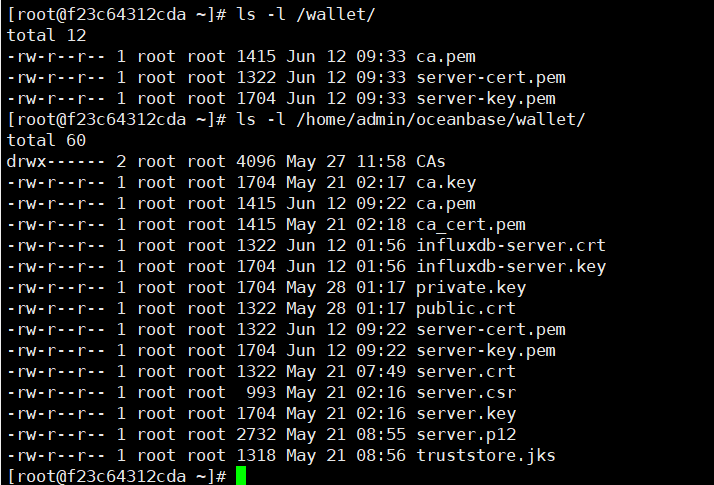Click the /home/admin/oceanbase/wallet/ path text
Viewport: 714px width, 485px height.
(x=440, y=119)
